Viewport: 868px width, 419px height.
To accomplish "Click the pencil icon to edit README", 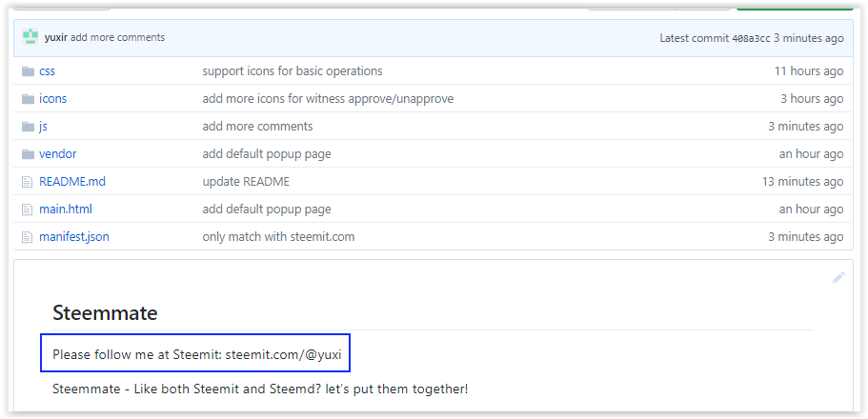I will (x=838, y=278).
